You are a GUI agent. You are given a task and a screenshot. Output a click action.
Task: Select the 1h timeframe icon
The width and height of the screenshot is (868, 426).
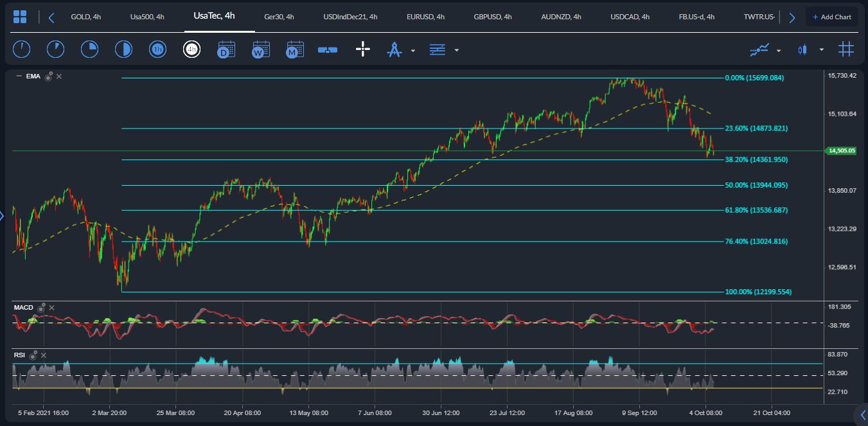[x=157, y=49]
